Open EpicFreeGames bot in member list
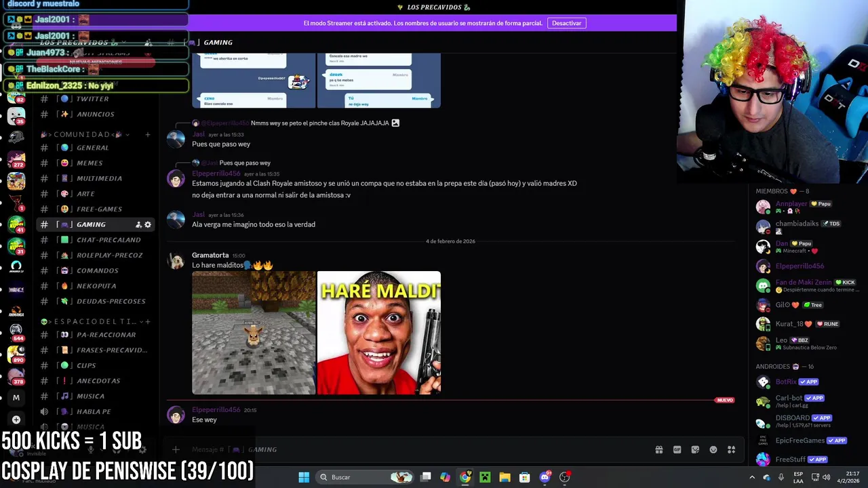The height and width of the screenshot is (488, 868). (800, 441)
